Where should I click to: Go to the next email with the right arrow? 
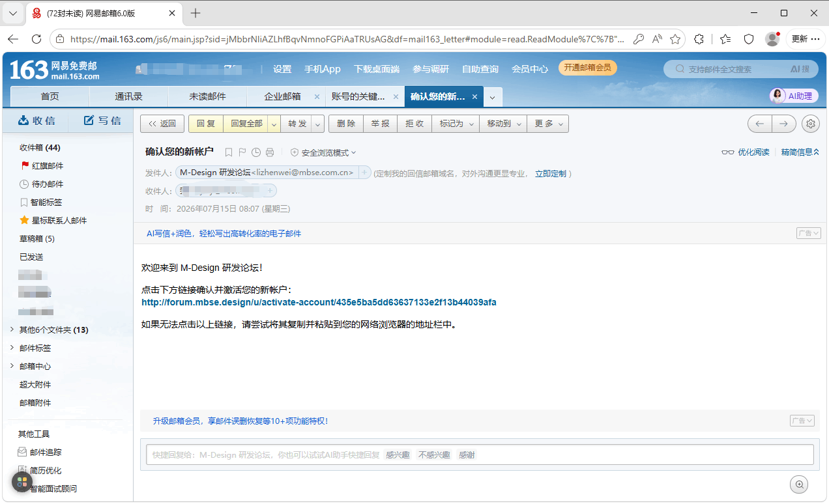784,124
